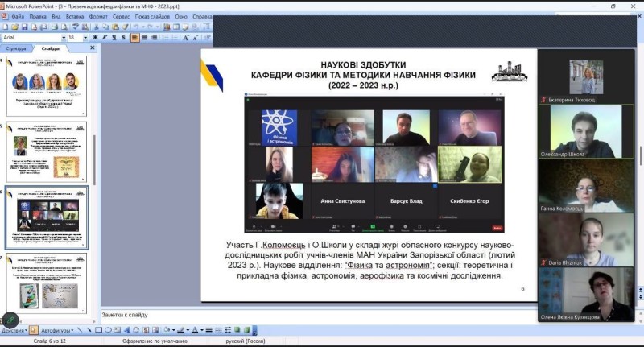The image size is (644, 347).
Task: Toggle italic formatting (К)
Action: tap(105, 37)
